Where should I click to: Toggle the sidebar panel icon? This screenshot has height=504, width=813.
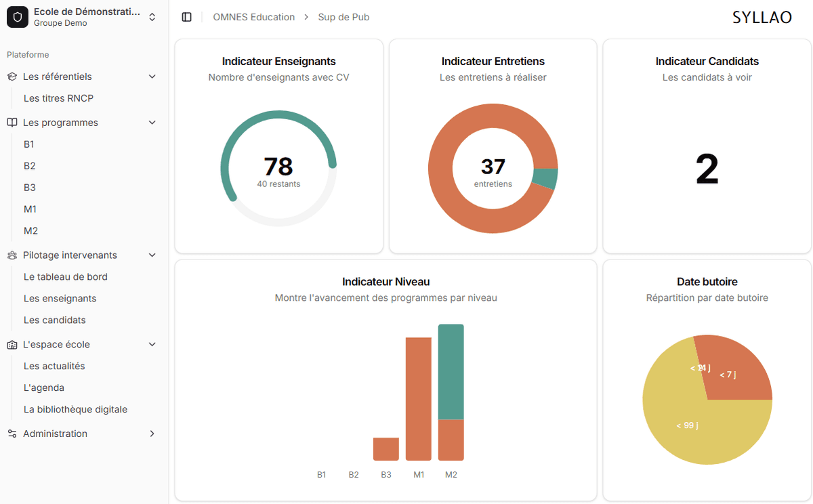point(187,17)
